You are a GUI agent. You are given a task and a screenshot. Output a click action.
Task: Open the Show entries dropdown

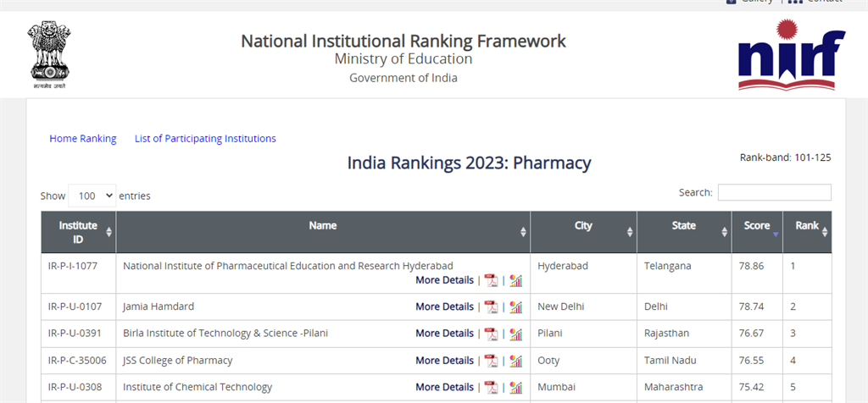92,196
